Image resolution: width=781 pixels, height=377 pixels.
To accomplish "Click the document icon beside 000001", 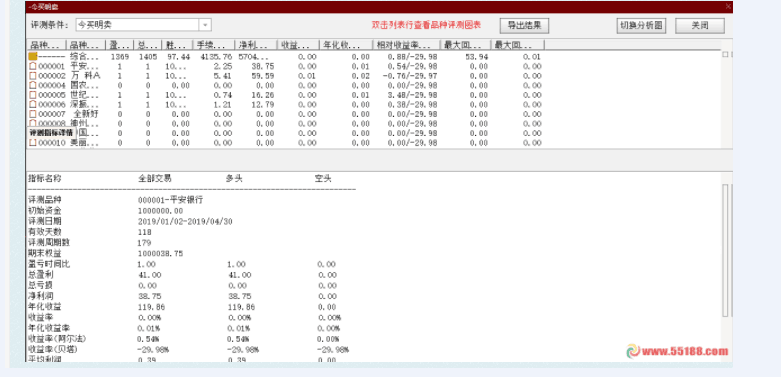I will [x=33, y=66].
